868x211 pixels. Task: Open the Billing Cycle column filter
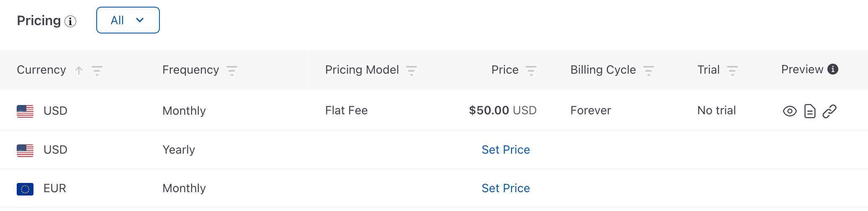(x=649, y=70)
